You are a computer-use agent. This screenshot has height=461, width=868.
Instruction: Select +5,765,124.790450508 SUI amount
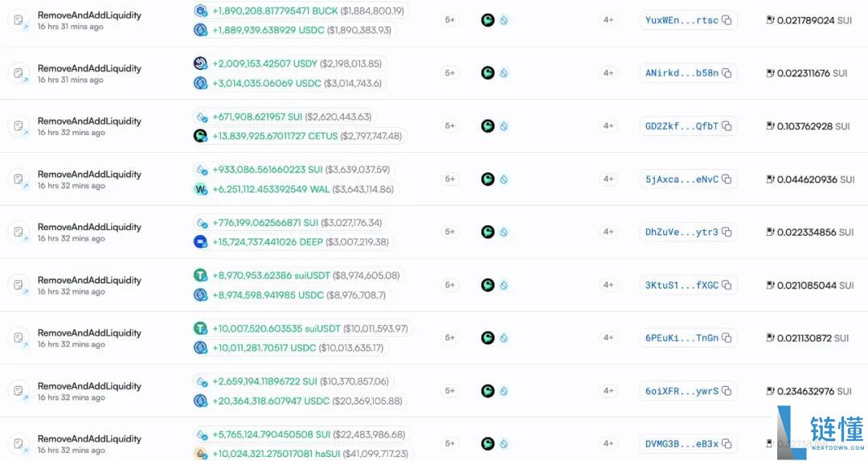click(272, 434)
